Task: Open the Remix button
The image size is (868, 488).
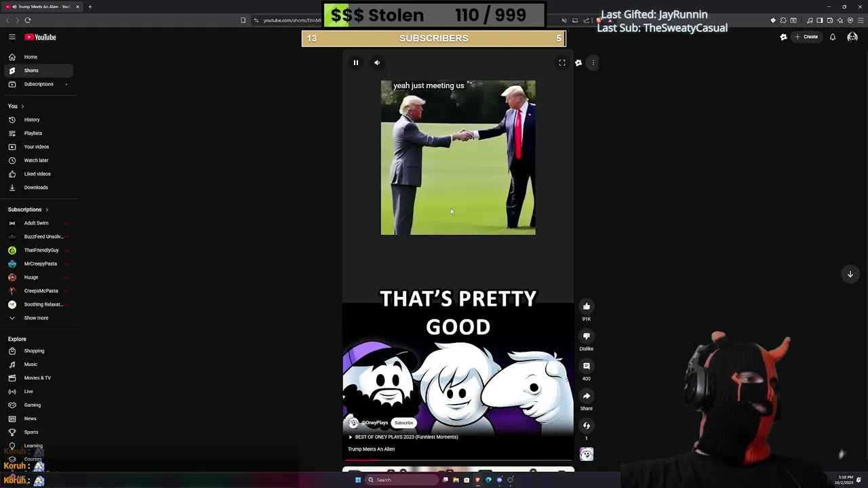Action: pos(587,426)
